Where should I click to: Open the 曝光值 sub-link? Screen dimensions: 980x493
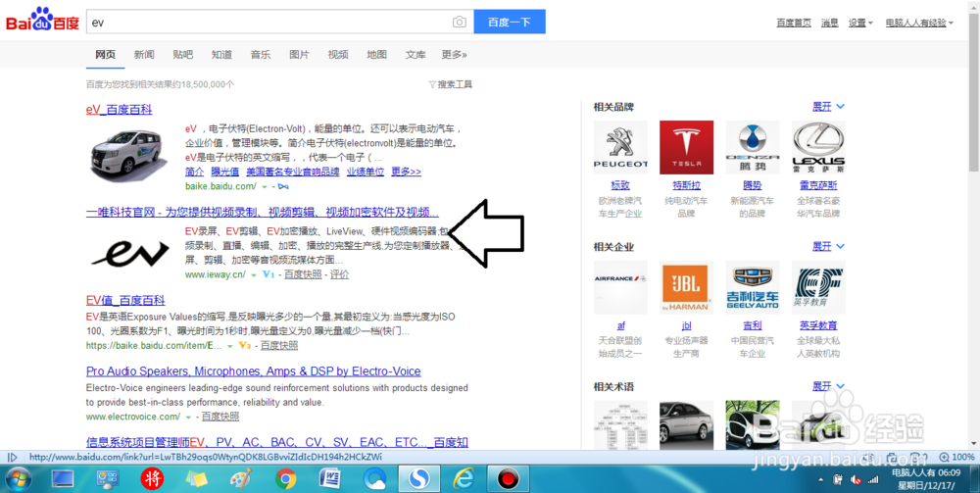[224, 172]
